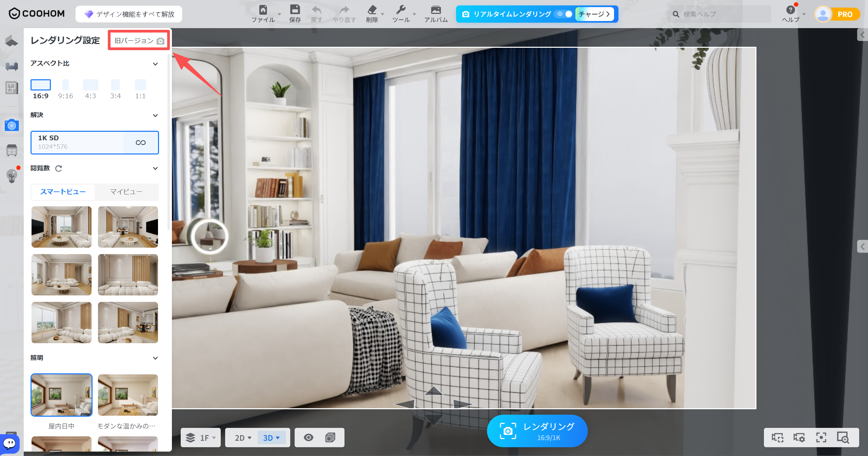The image size is (868, 456).
Task: Open the chat support bubble icon
Action: pos(9,443)
